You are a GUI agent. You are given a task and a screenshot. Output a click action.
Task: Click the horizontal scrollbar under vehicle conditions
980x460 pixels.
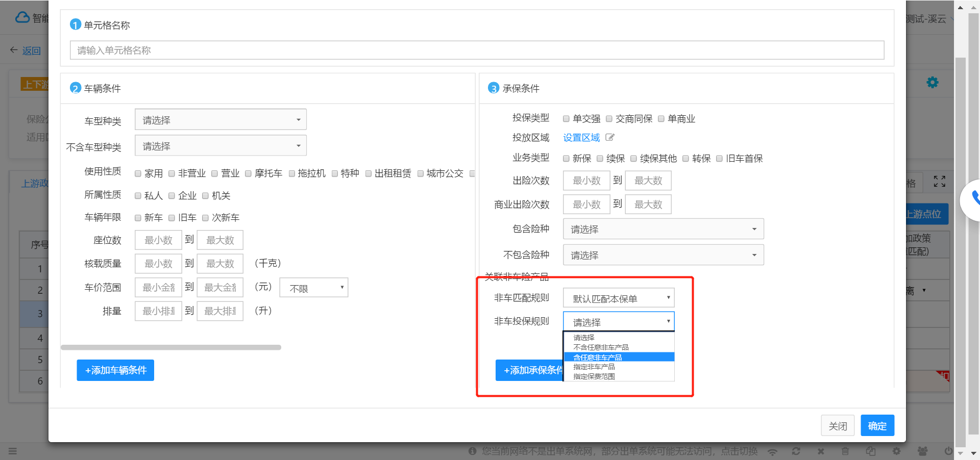point(171,347)
